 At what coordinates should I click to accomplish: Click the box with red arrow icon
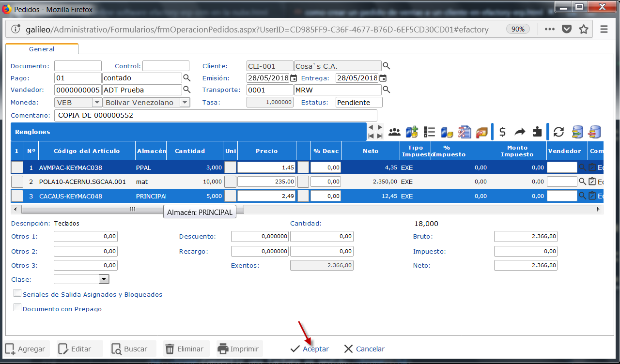pyautogui.click(x=481, y=132)
